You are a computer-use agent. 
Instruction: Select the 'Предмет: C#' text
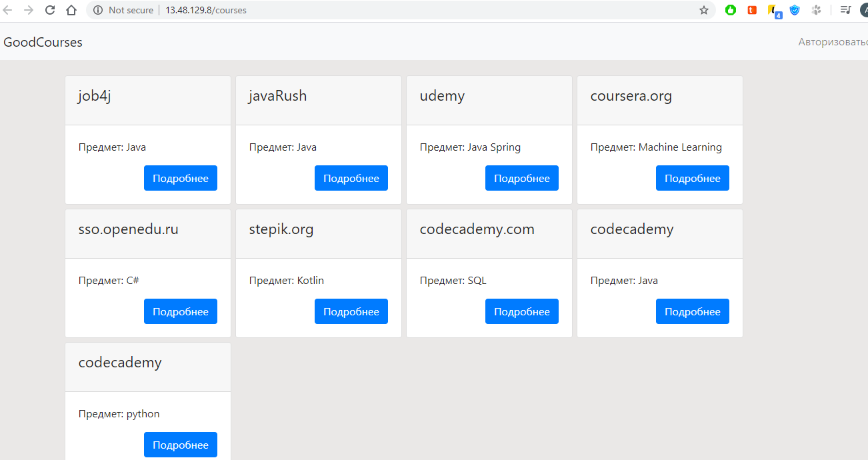tap(109, 280)
